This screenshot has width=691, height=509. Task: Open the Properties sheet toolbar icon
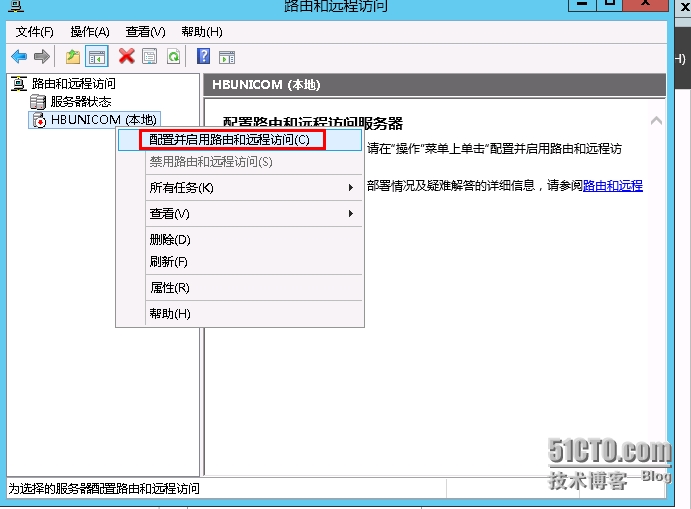150,57
